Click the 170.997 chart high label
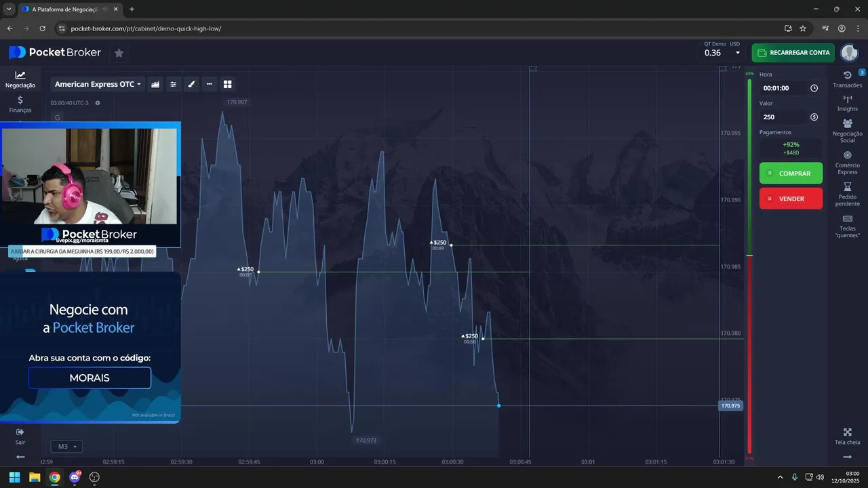Screen dimensions: 868x488 click(237, 102)
